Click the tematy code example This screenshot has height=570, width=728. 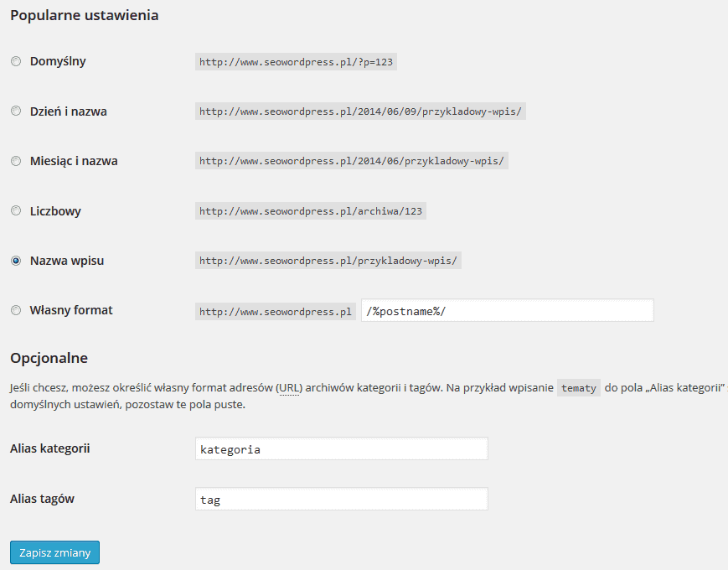coord(579,388)
